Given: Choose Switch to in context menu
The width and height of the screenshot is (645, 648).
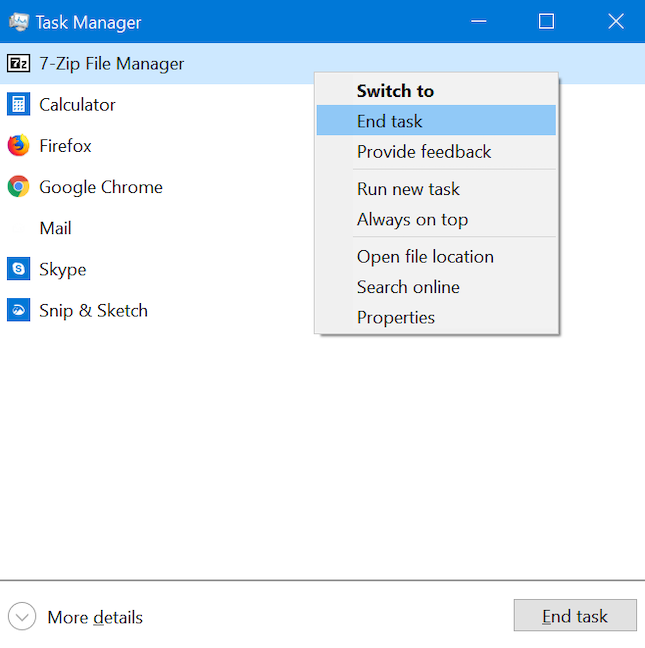Looking at the screenshot, I should tap(436, 91).
